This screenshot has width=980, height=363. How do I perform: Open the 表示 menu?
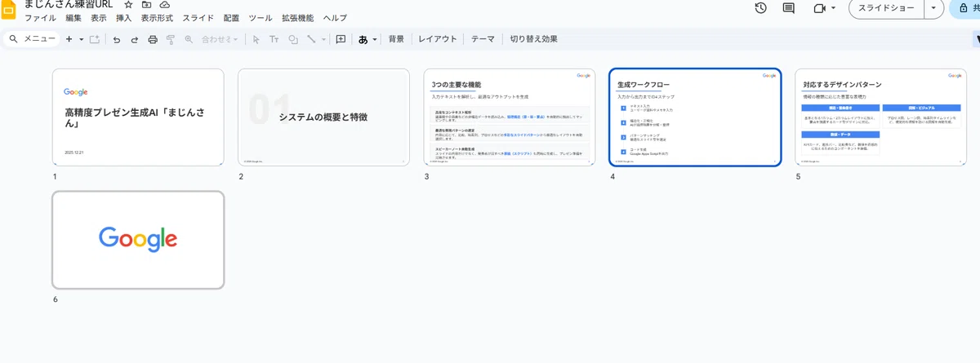coord(99,18)
